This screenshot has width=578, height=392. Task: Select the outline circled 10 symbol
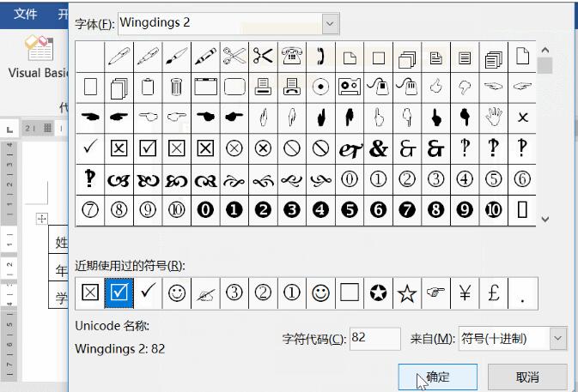[x=177, y=210]
